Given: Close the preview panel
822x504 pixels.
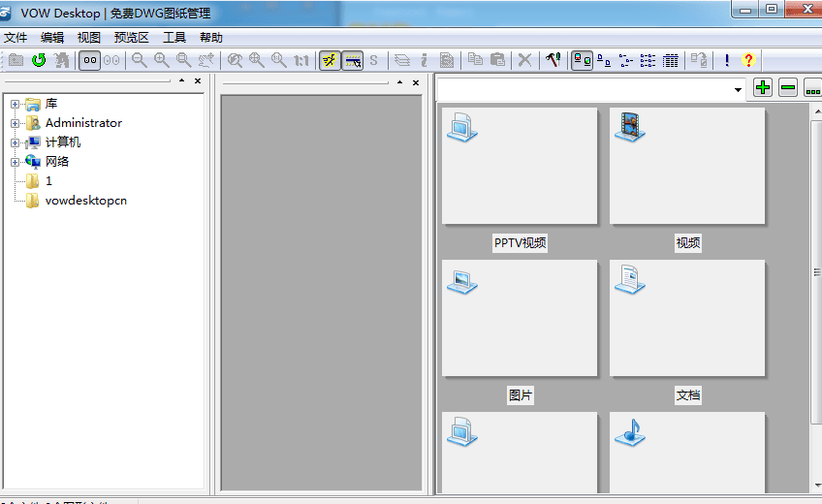Looking at the screenshot, I should (416, 82).
